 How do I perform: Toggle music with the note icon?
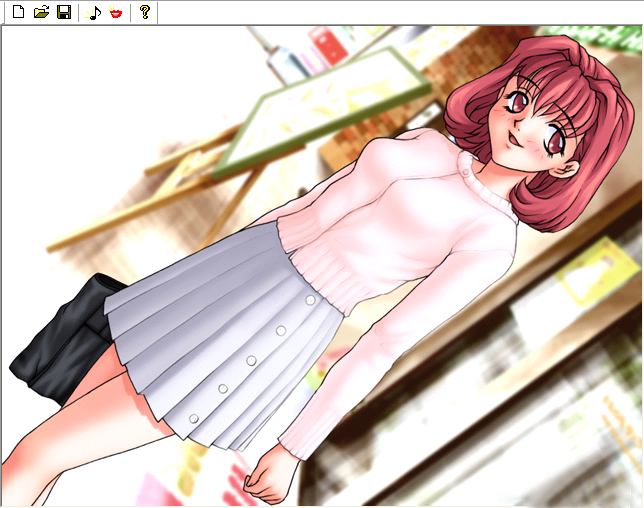(95, 13)
